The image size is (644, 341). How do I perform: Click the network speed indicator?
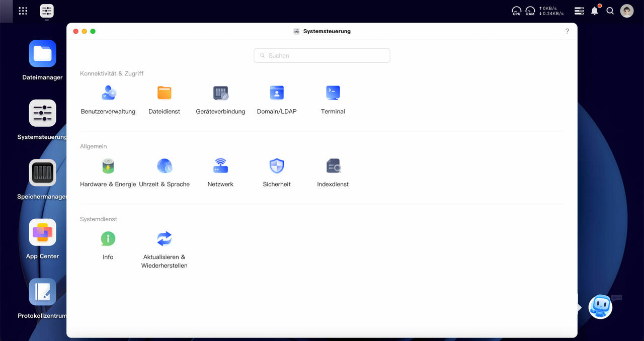(x=551, y=11)
